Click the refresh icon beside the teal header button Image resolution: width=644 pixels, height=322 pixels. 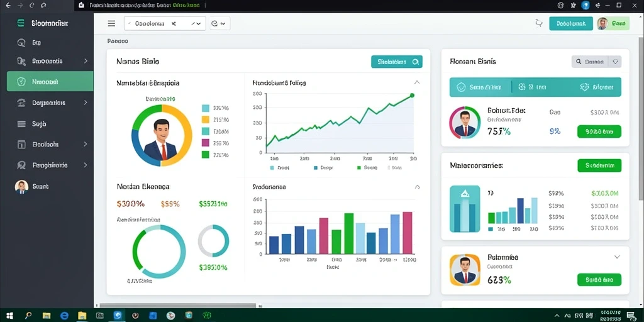click(x=539, y=23)
